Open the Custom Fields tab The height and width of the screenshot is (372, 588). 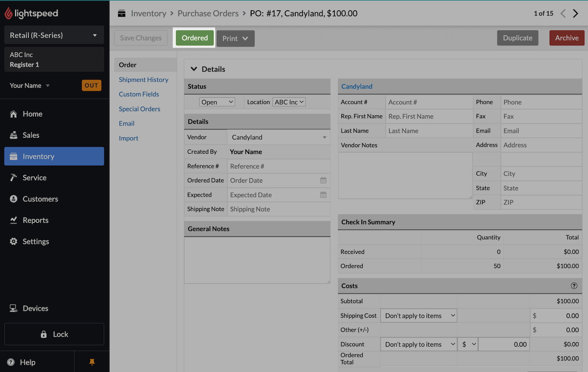click(x=139, y=94)
